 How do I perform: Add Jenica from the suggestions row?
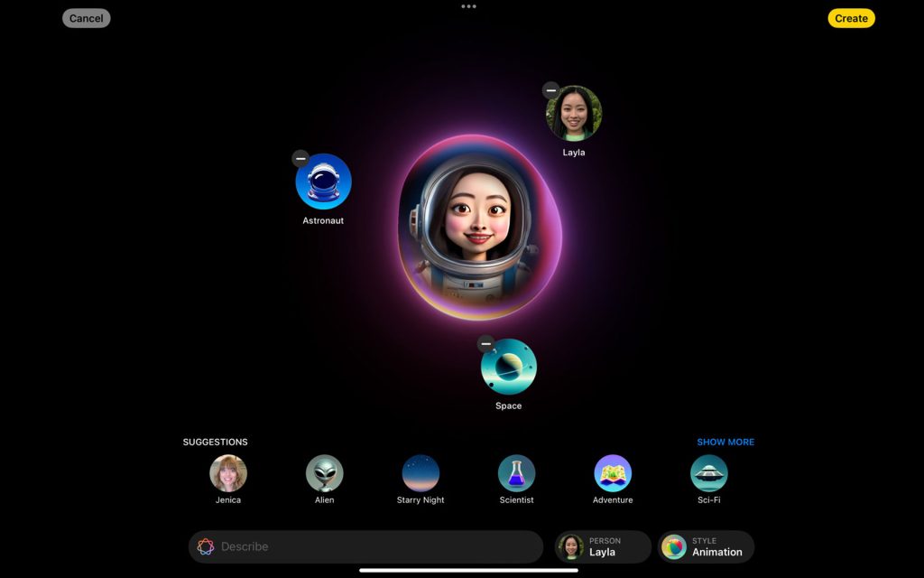[227, 471]
